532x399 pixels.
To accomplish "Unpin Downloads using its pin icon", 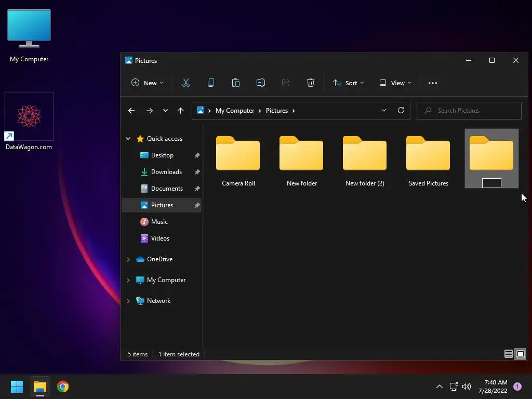I will tap(197, 172).
